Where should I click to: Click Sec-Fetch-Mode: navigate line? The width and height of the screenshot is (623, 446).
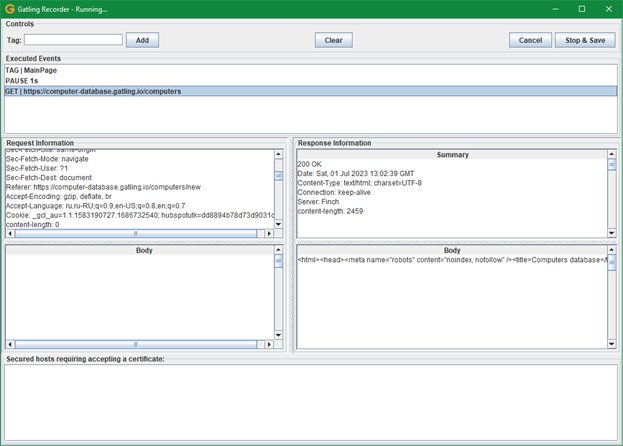(x=47, y=159)
